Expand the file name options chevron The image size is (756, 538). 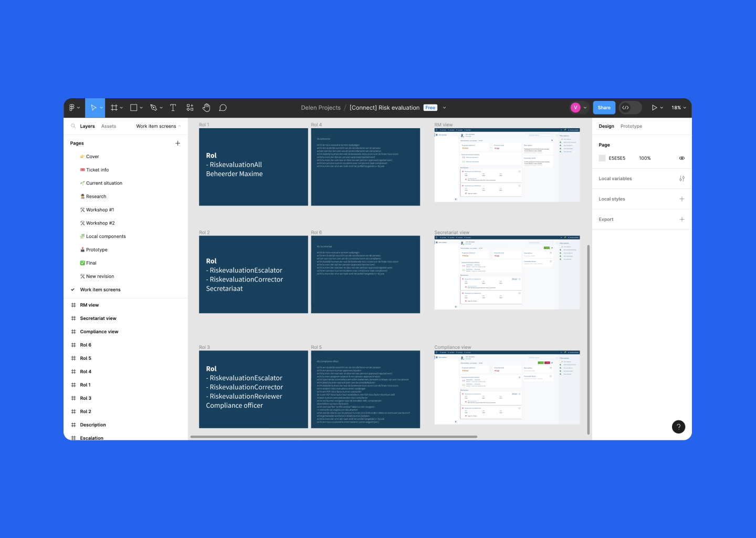[x=444, y=108]
